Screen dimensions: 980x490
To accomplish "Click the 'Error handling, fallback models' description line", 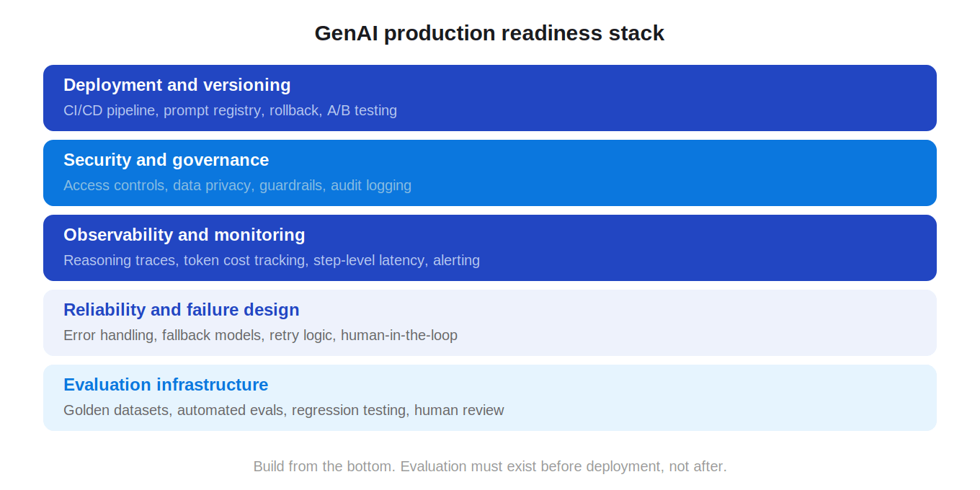I will (261, 335).
